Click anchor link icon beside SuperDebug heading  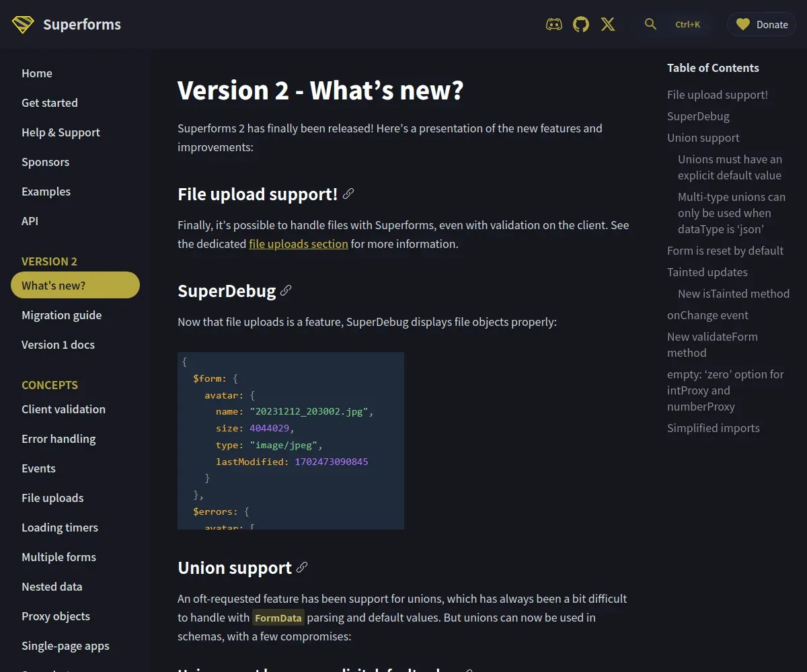[286, 290]
